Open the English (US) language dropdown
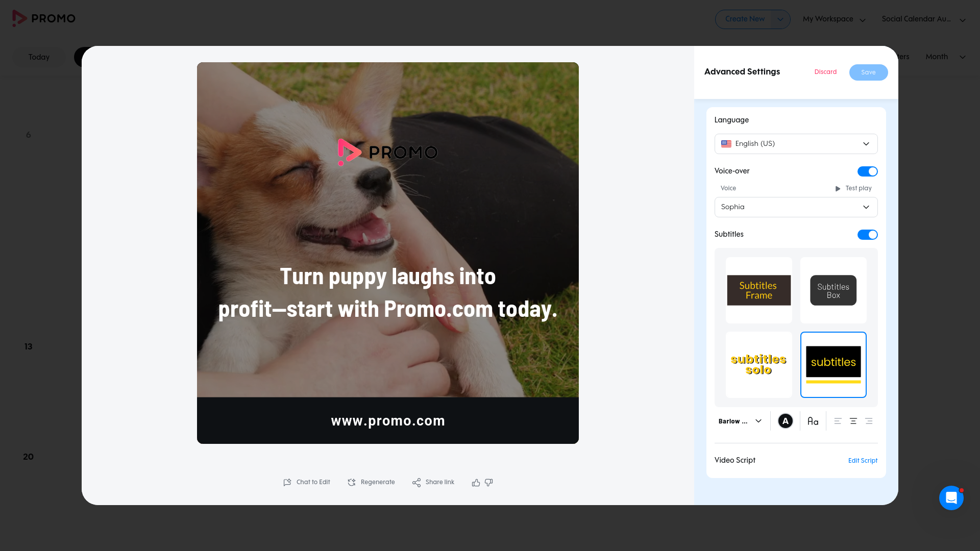The width and height of the screenshot is (980, 551). click(796, 144)
